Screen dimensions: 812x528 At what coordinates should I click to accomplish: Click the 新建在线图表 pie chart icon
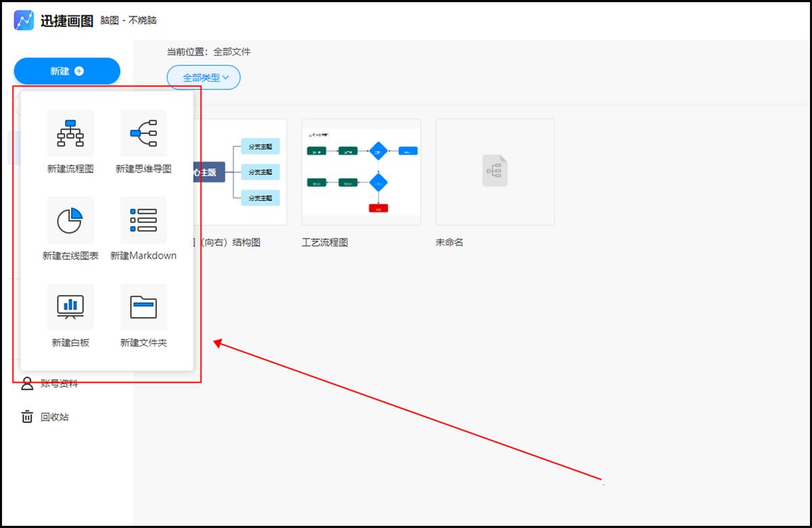70,220
